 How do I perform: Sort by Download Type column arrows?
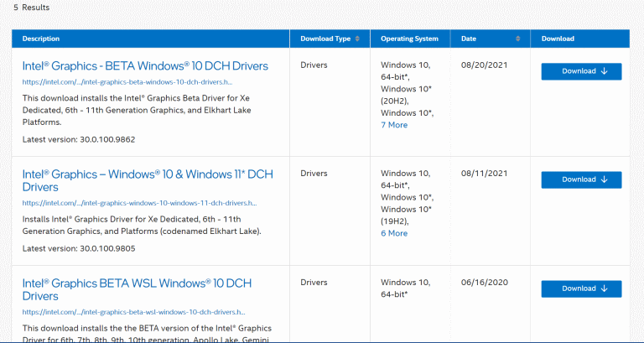(357, 39)
